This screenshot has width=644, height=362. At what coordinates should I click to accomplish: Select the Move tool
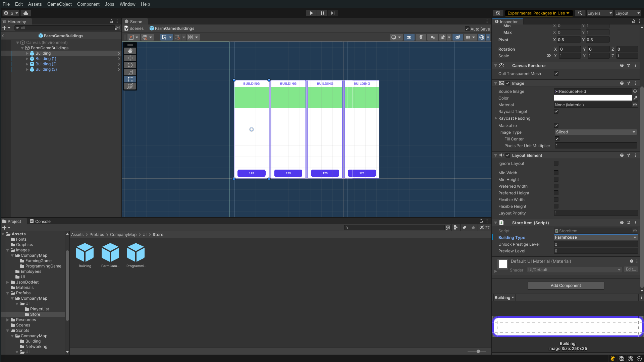(130, 58)
